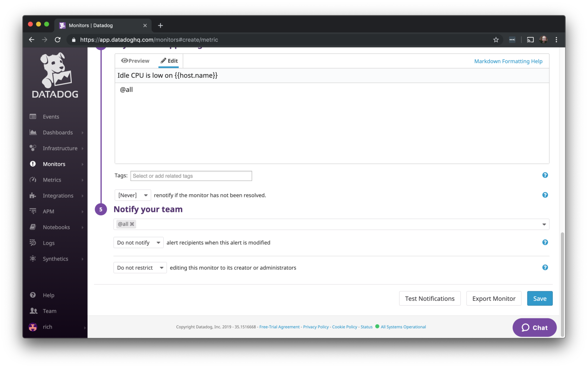
Task: Click the Markdown Formatting Help link
Action: point(508,61)
